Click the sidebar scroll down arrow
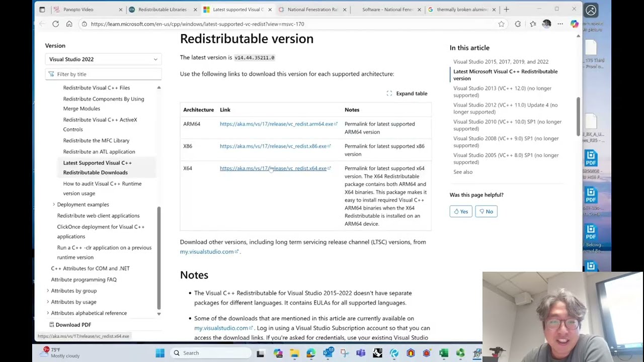Image resolution: width=644 pixels, height=362 pixels. tap(158, 314)
